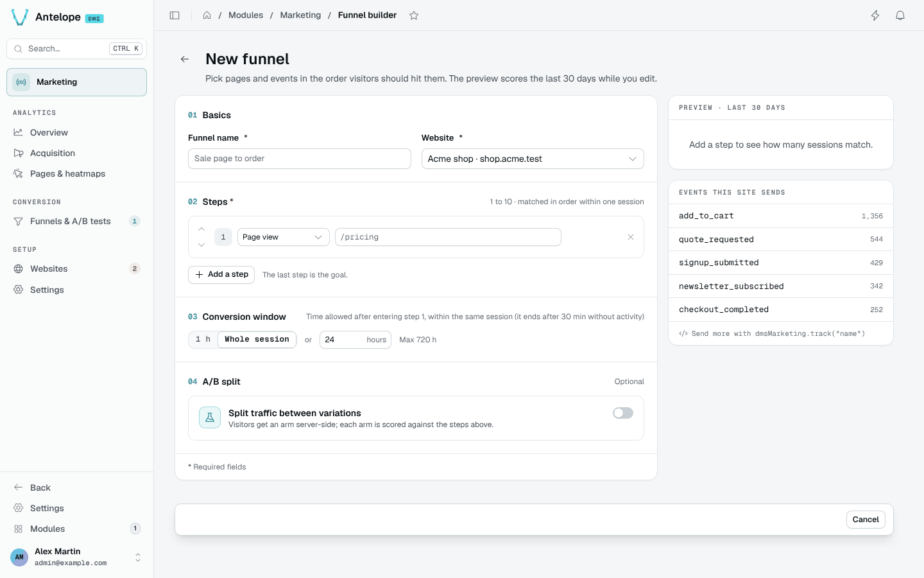Go to Modules in the sidebar footer
Viewport: 924px width, 578px height.
77,529
